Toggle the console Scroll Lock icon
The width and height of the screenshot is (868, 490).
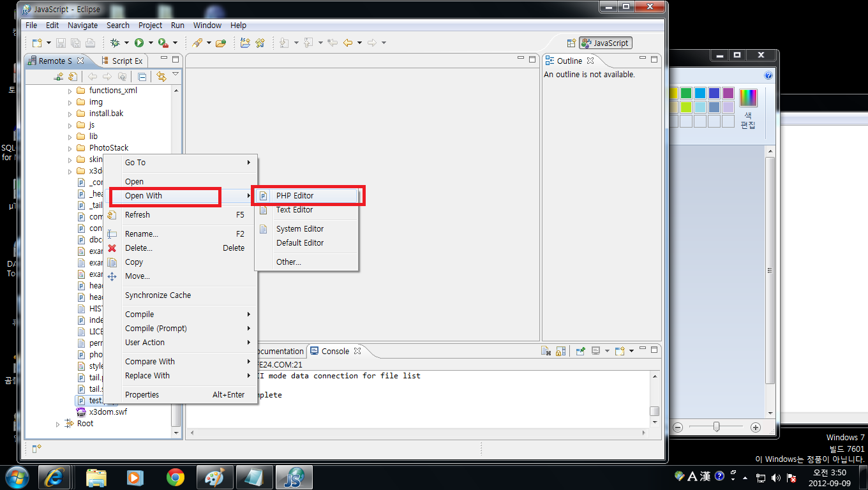[x=560, y=351]
